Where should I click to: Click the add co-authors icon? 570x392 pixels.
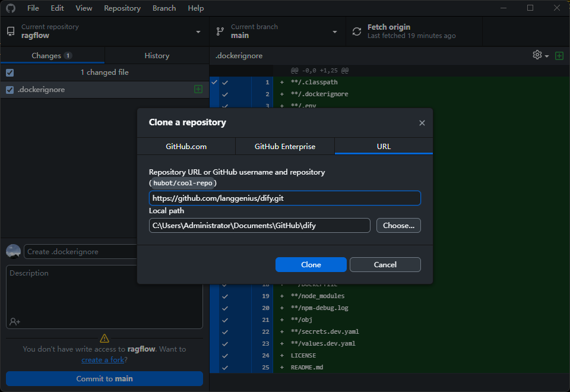tap(15, 321)
